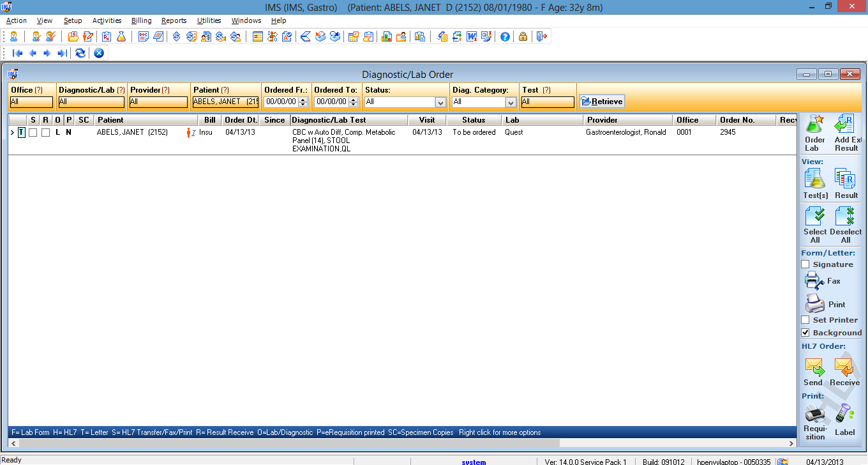Viewport: 868px width, 465px height.
Task: Click the Ordered From date spinner
Action: tap(303, 102)
